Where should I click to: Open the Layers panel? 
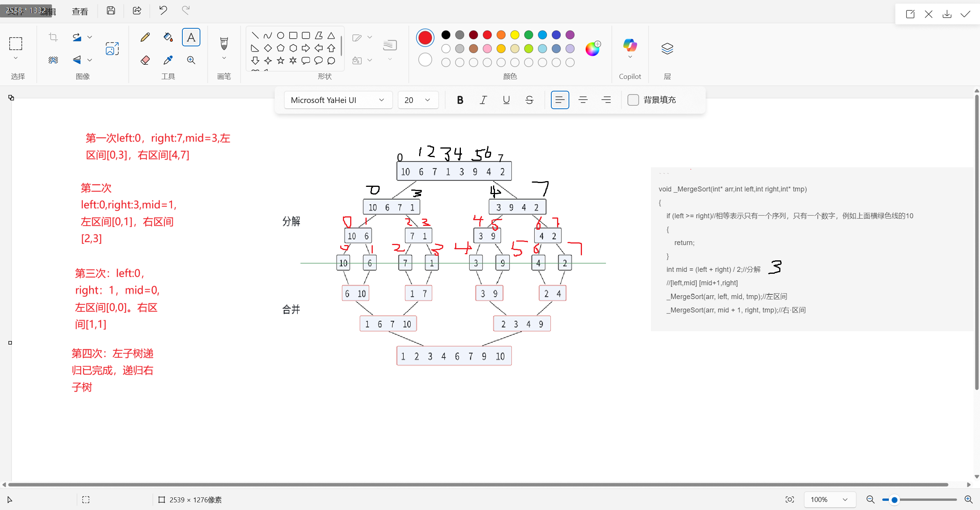point(667,49)
